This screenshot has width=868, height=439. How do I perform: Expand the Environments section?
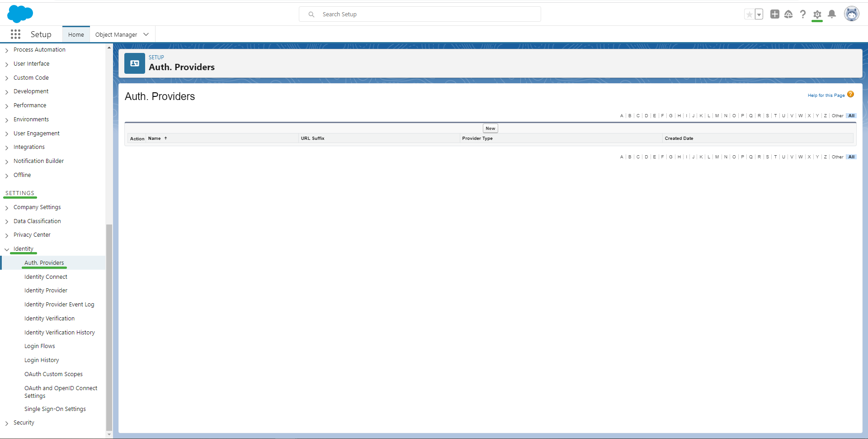point(7,120)
